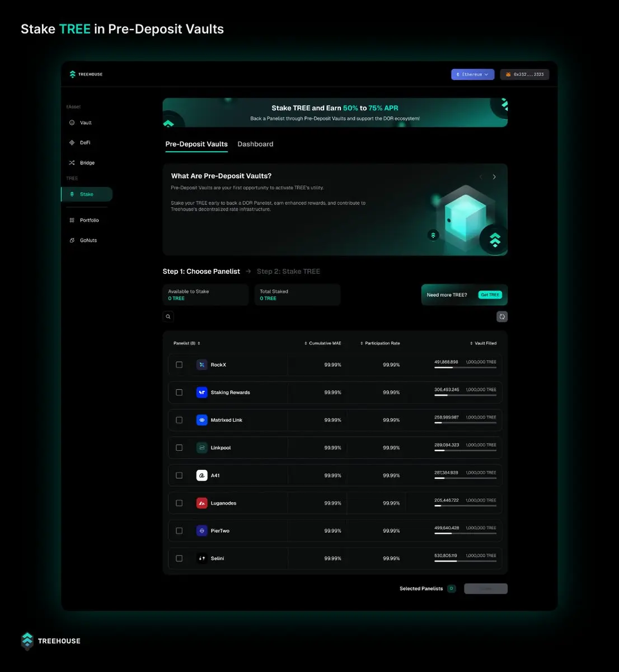This screenshot has height=672, width=619.
Task: Click the GoNuts icon in sidebar
Action: (72, 240)
